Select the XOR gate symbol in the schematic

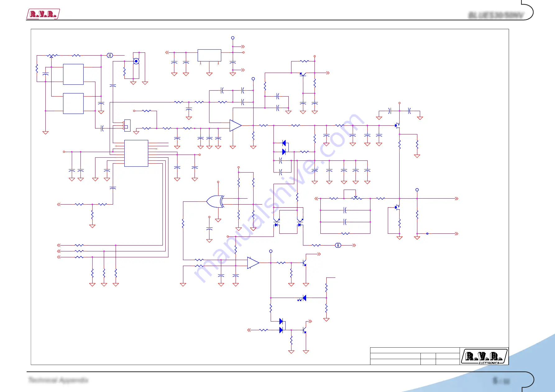[215, 201]
